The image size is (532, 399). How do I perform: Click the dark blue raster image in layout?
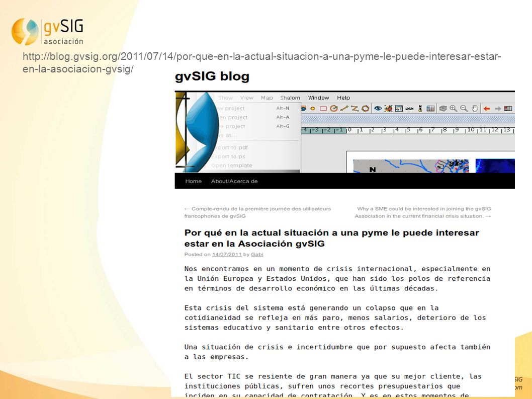[x=495, y=166]
